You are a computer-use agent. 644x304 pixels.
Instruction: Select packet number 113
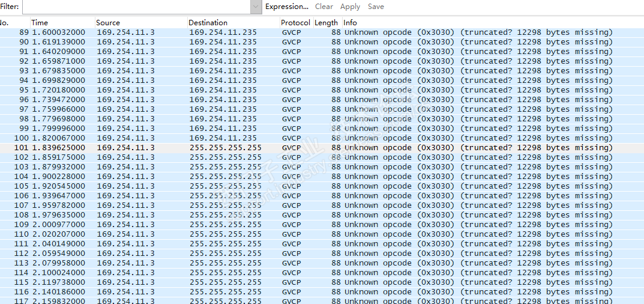(322, 263)
